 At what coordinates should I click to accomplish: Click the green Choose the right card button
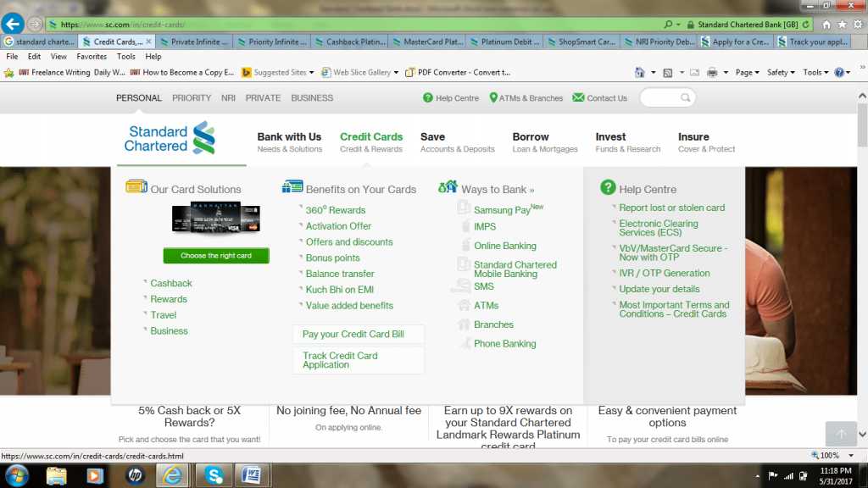[216, 256]
